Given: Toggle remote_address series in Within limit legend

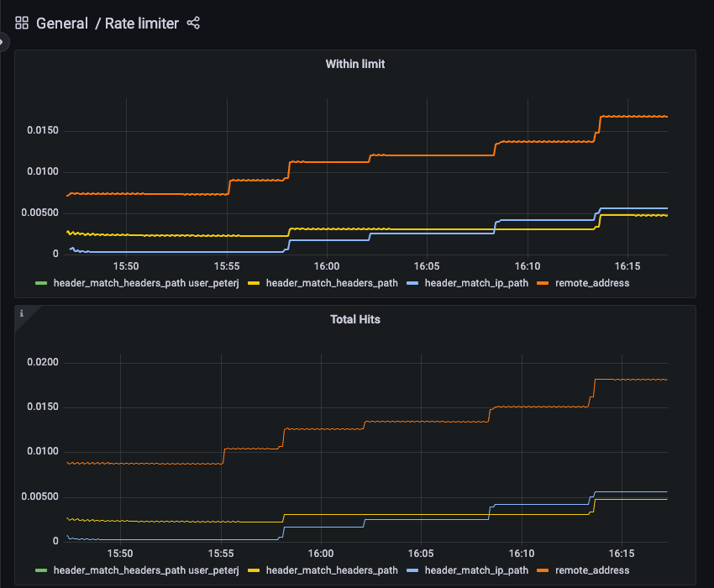Looking at the screenshot, I should point(592,283).
